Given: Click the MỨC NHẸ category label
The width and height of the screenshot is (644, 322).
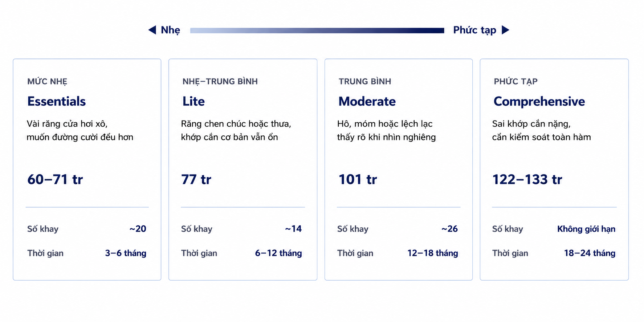Looking at the screenshot, I should [x=47, y=82].
